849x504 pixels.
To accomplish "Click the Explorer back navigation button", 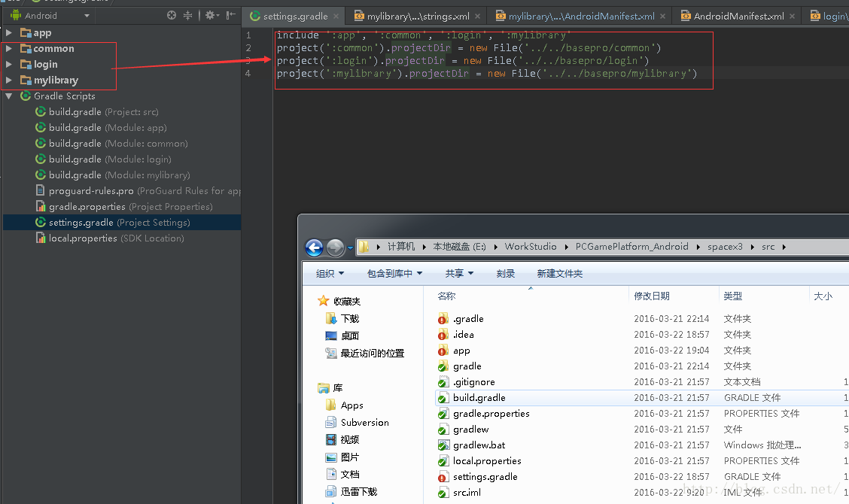I will click(314, 247).
